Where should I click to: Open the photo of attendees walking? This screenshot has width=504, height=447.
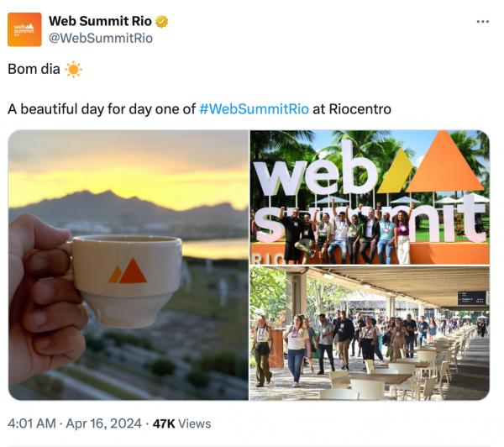point(370,334)
